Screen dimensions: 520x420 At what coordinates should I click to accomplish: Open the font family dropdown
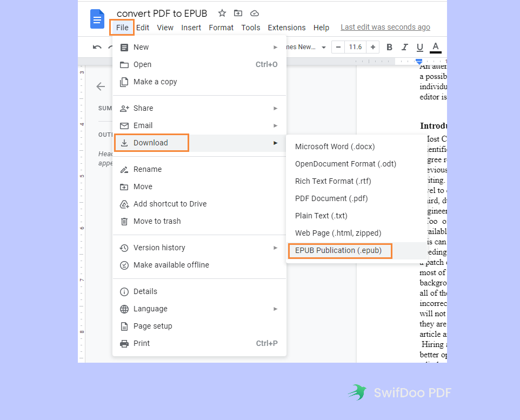click(x=306, y=47)
